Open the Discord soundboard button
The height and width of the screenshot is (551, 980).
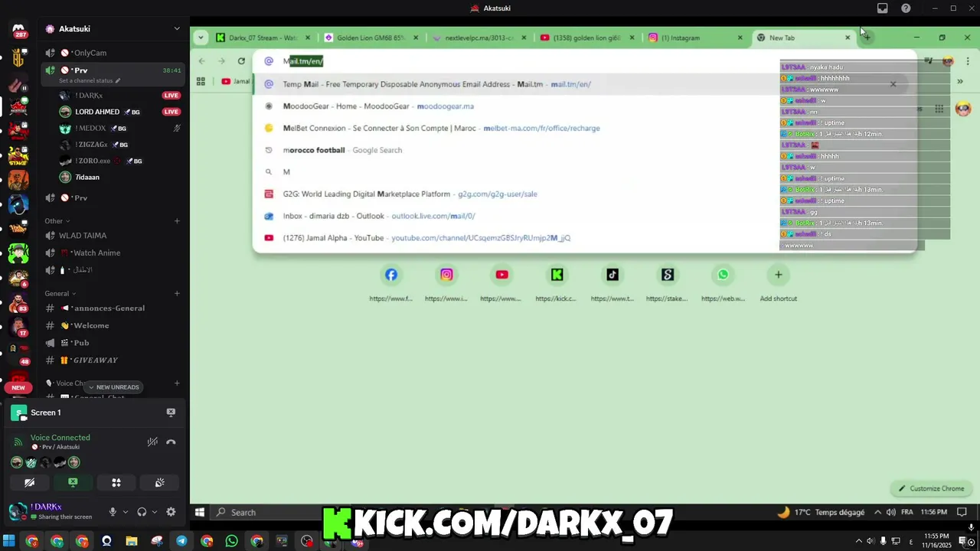pyautogui.click(x=159, y=483)
